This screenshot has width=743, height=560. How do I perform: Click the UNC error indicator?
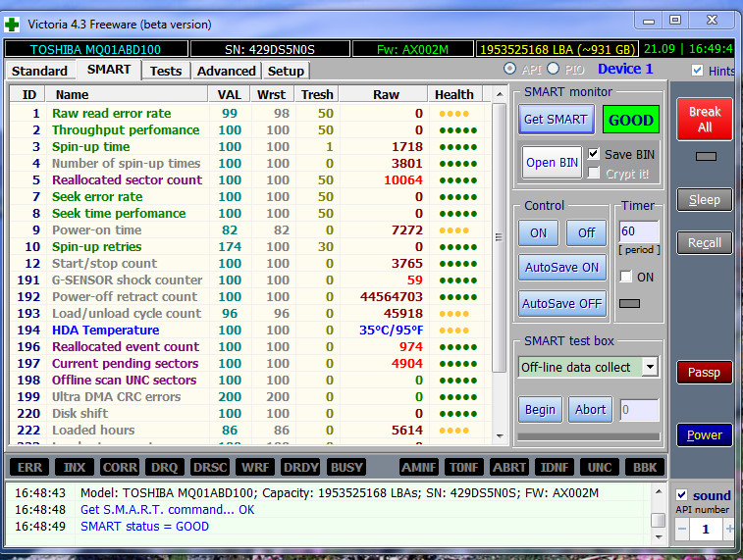coord(599,468)
